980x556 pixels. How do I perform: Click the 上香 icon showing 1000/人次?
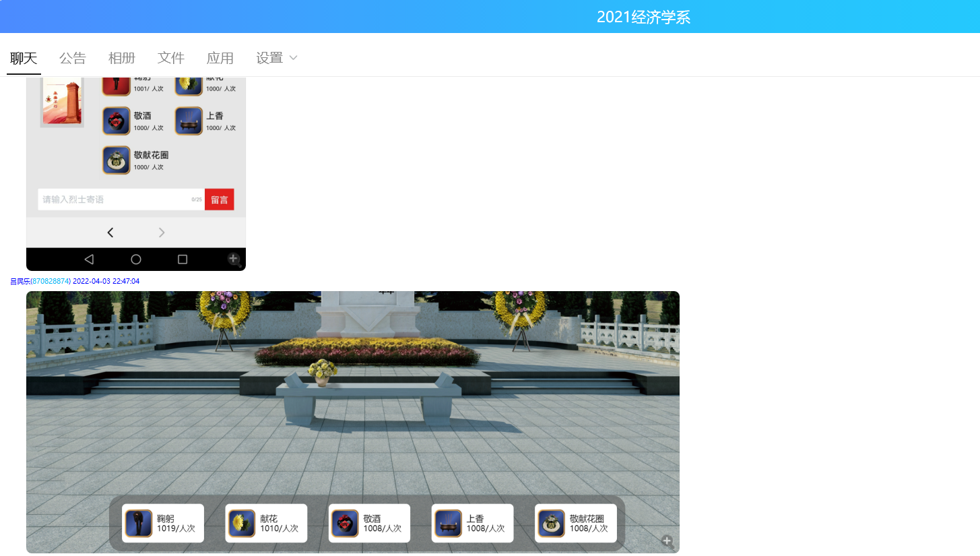189,121
